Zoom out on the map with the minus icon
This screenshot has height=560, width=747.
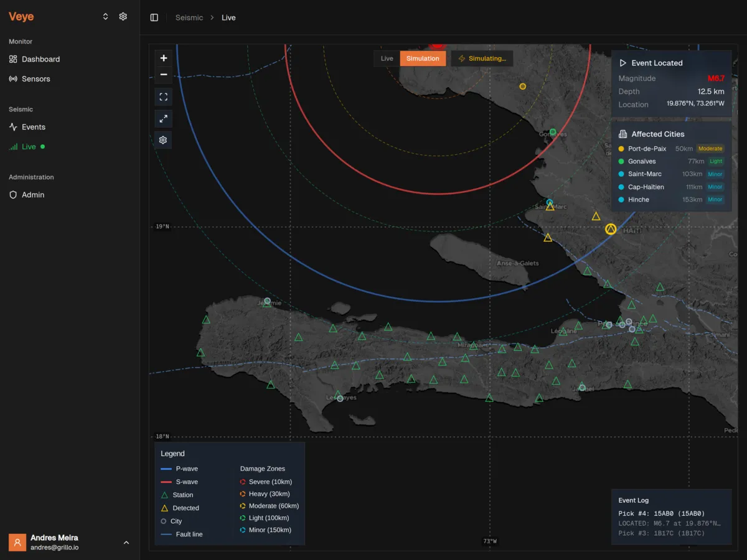pos(163,75)
